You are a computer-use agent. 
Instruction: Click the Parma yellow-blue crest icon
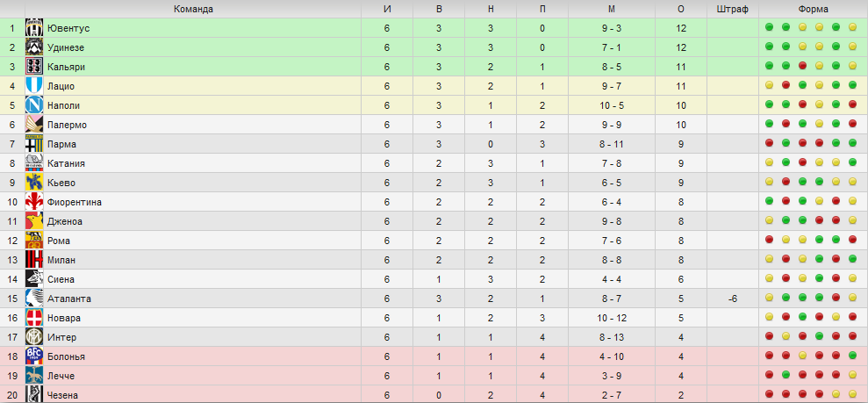click(x=34, y=144)
